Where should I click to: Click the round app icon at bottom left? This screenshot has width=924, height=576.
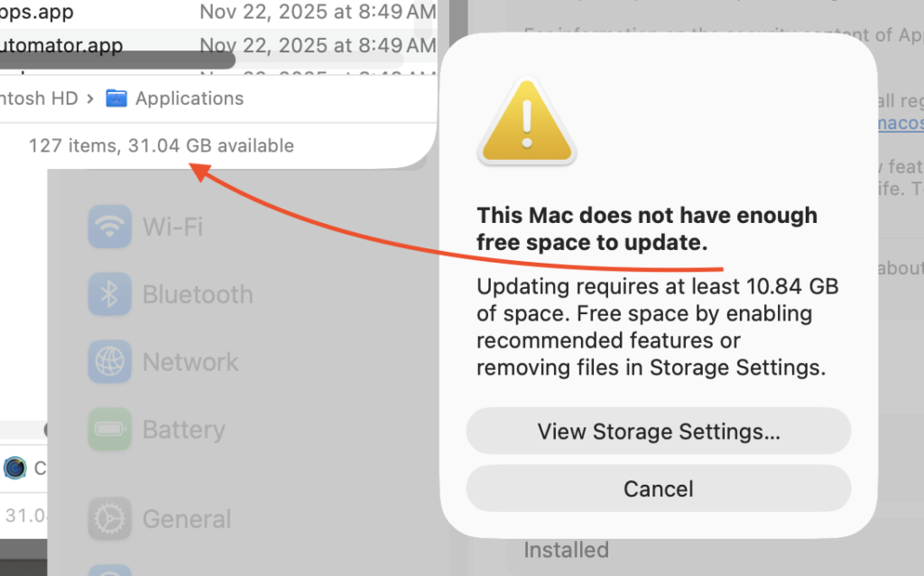[15, 468]
